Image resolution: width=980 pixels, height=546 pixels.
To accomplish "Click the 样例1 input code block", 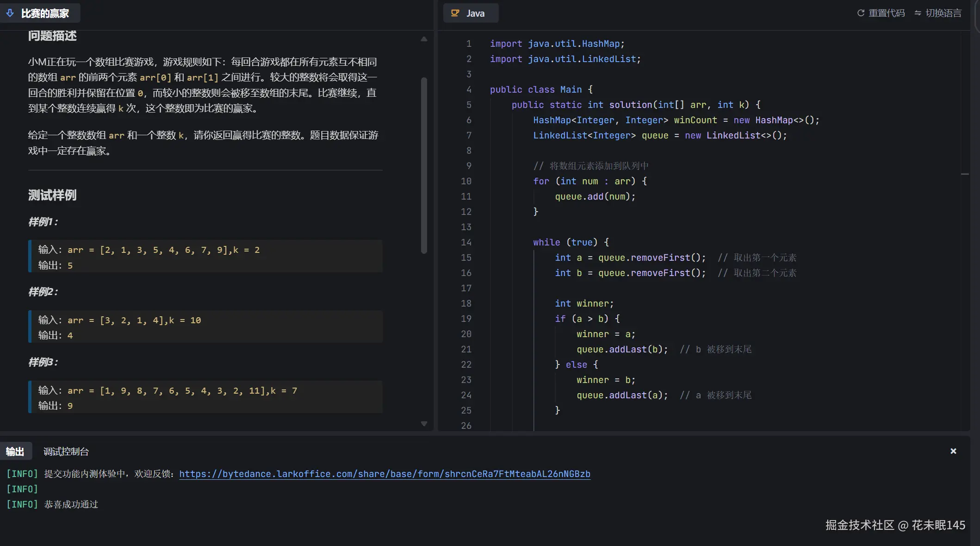I will click(205, 256).
